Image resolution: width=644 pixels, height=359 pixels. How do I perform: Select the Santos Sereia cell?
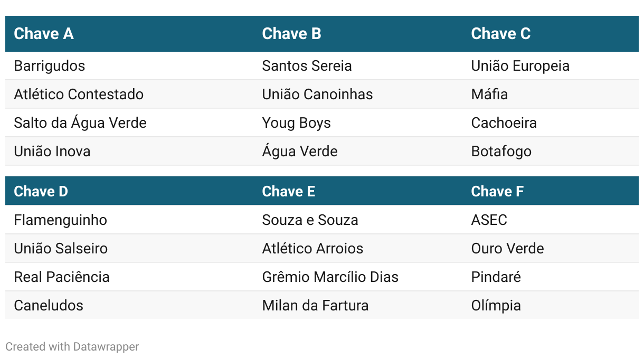(x=307, y=66)
